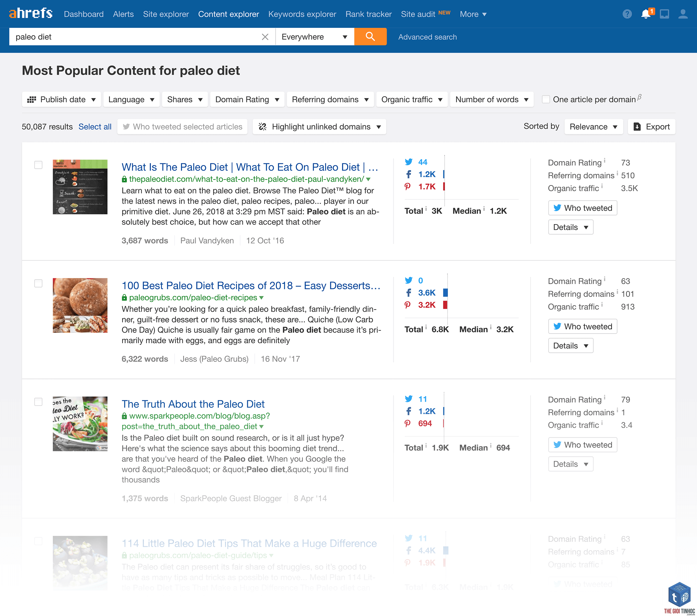697x616 pixels.
Task: Open the Publish date filter dropdown
Action: coord(61,100)
